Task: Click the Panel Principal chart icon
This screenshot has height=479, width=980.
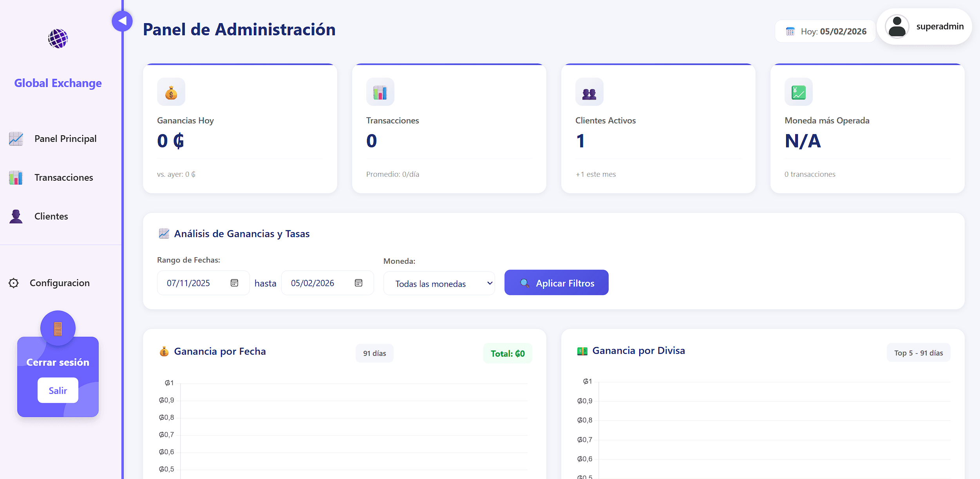Action: 16,139
